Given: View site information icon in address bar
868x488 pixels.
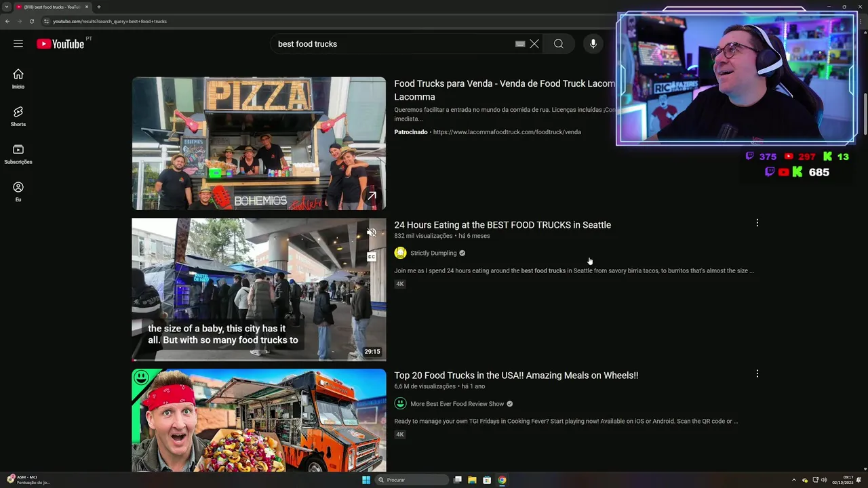Looking at the screenshot, I should 46,21.
